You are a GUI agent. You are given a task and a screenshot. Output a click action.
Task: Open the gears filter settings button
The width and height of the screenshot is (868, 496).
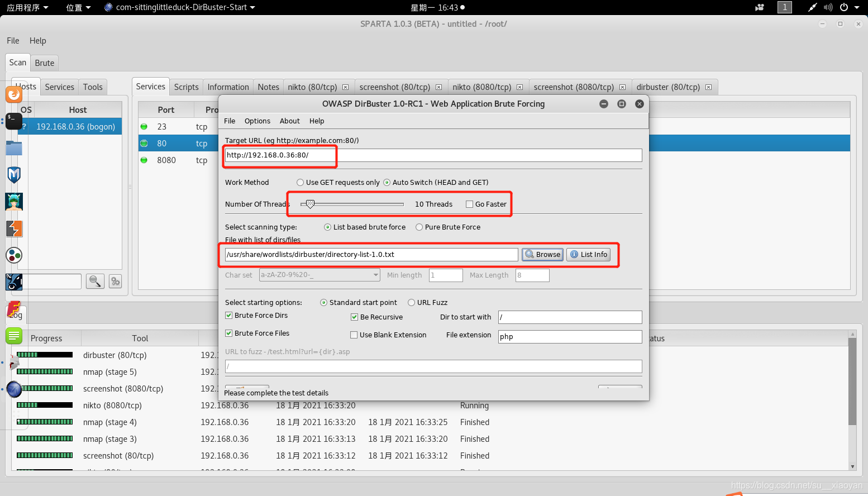point(116,282)
